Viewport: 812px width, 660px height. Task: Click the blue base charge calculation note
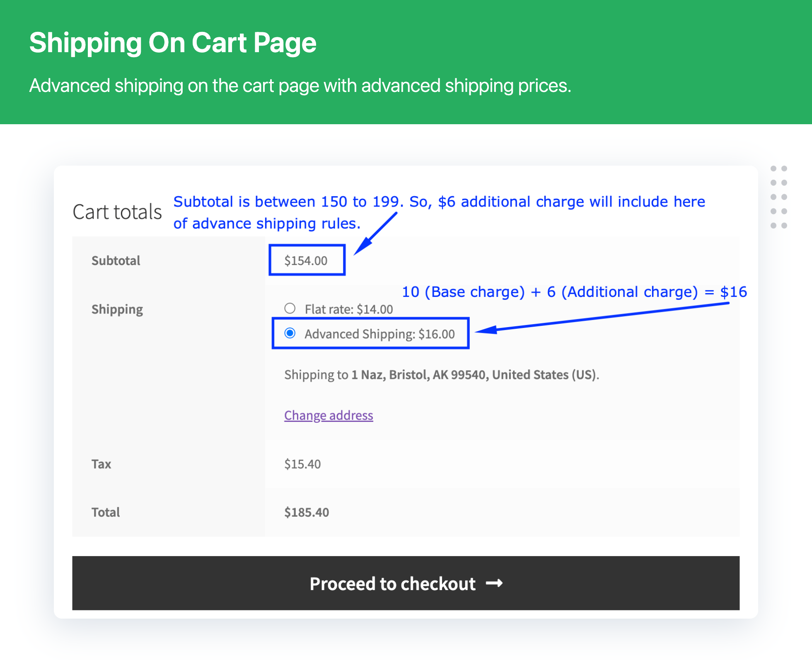click(575, 292)
